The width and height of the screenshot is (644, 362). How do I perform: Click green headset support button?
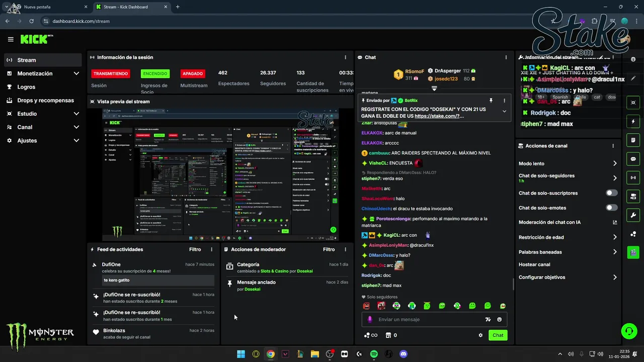(x=629, y=331)
